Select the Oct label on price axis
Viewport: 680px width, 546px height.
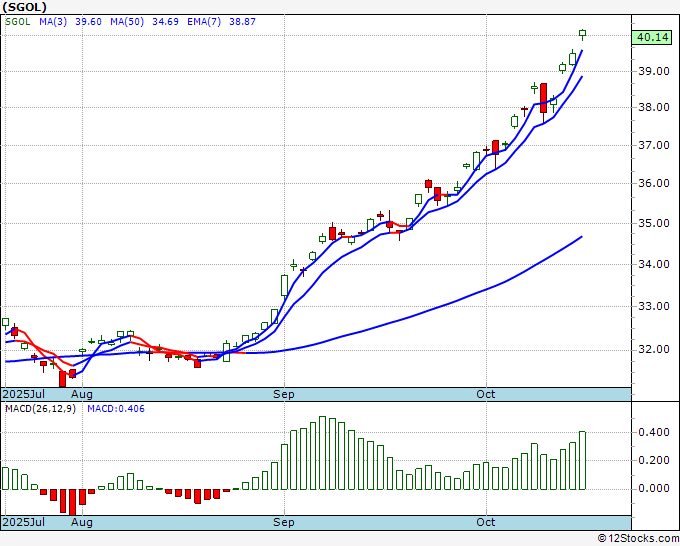485,394
